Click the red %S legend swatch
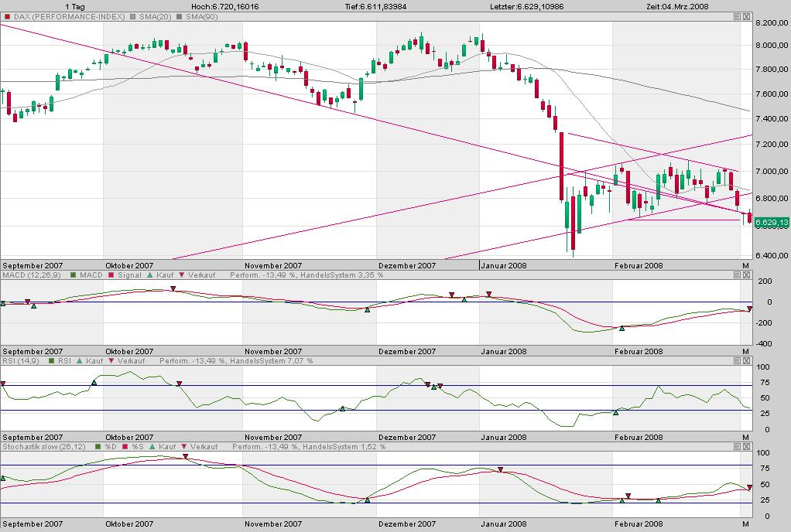 click(125, 446)
